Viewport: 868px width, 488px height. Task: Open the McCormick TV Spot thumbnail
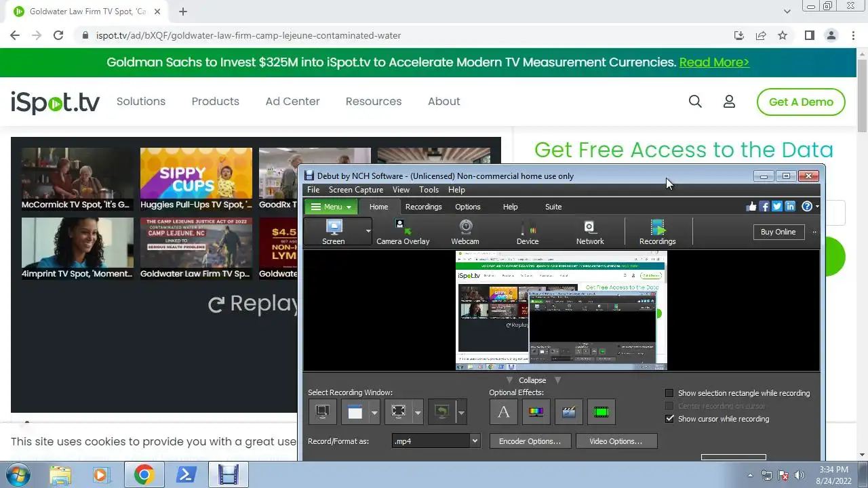(x=77, y=179)
